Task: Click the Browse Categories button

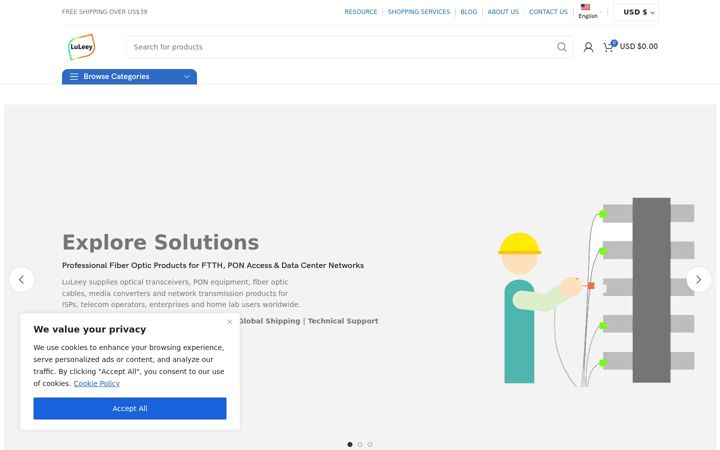Action: coord(129,77)
